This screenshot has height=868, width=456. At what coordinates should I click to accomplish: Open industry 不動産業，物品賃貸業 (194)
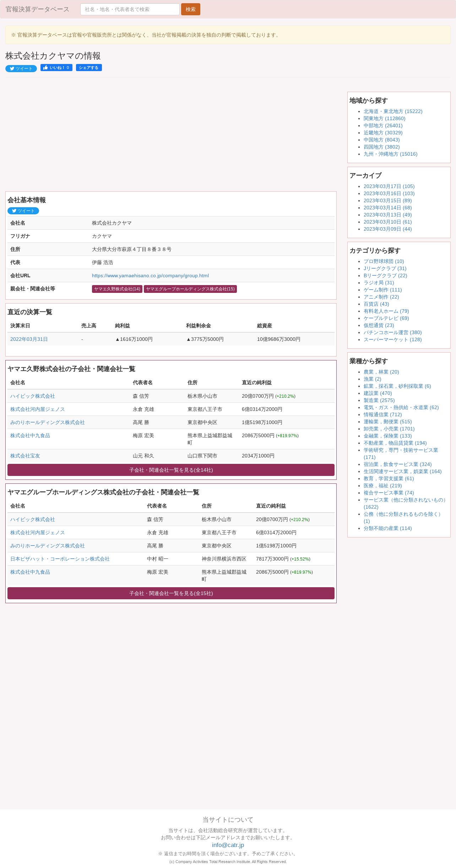coord(395,443)
